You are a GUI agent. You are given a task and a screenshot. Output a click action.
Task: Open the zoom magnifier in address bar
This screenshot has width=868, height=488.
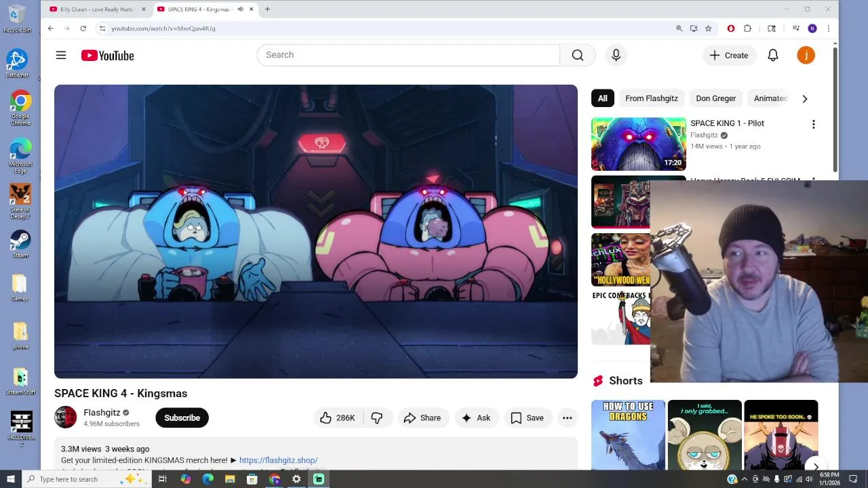[679, 28]
